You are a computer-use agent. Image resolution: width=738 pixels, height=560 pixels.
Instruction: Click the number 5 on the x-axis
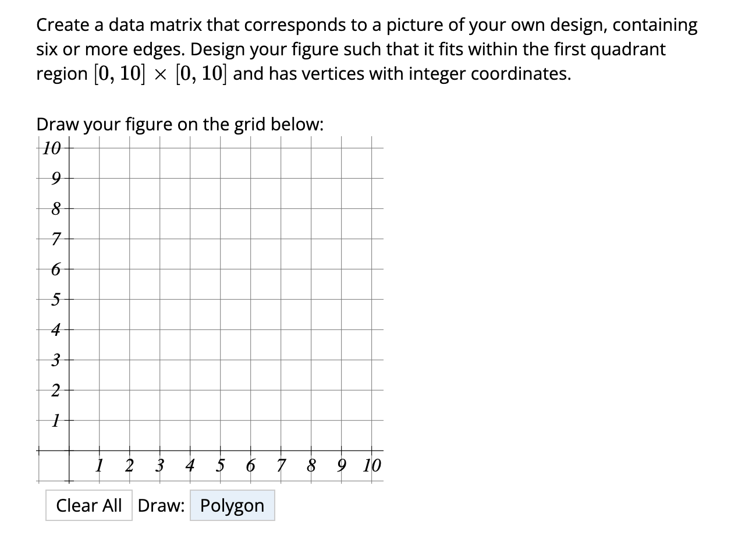(x=221, y=466)
